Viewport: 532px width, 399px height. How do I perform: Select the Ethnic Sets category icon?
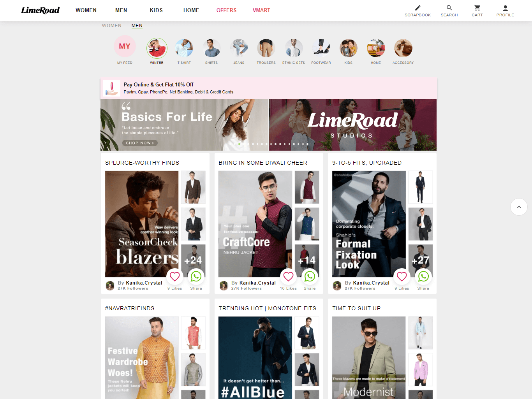(x=294, y=48)
